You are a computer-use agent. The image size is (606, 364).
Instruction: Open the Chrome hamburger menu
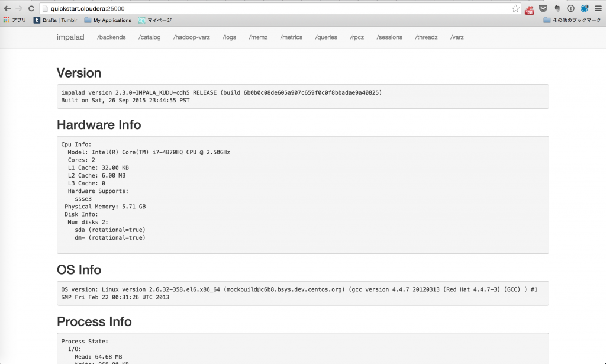[598, 8]
